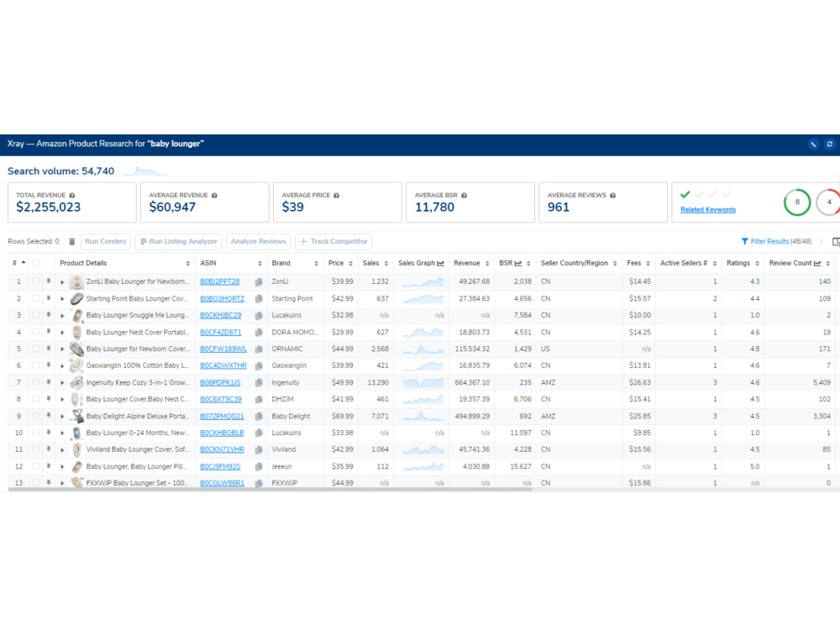
Task: Sort table by ASIN header
Action: [207, 263]
